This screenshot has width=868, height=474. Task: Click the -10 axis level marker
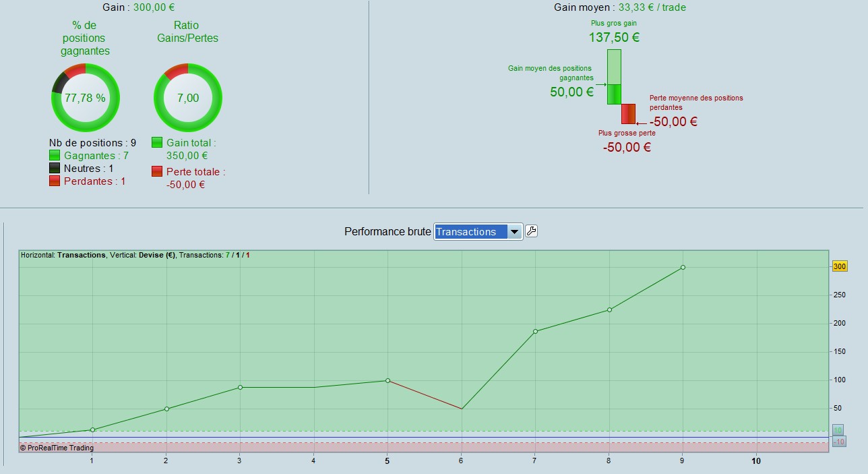click(839, 442)
